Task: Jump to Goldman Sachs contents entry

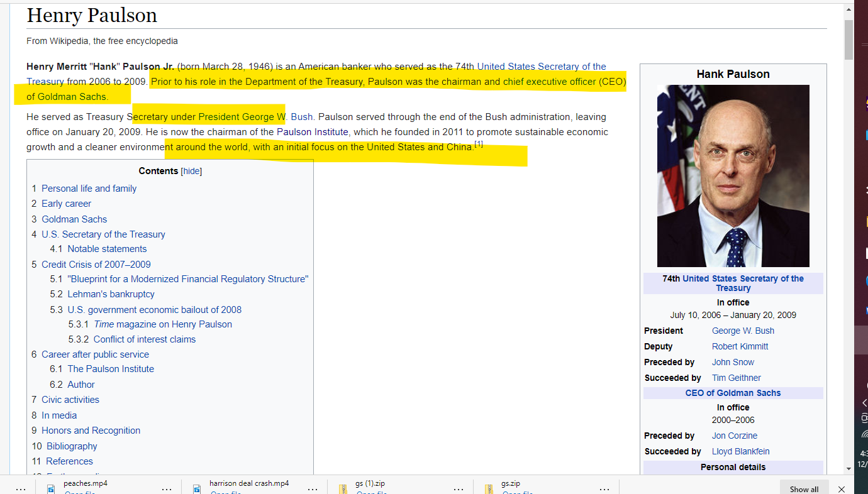Action: pos(74,219)
